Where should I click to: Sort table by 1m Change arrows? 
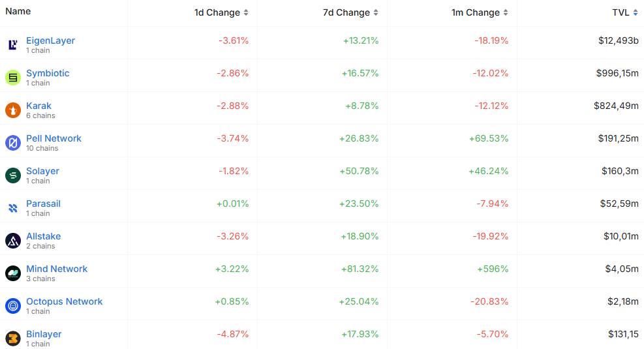[506, 13]
